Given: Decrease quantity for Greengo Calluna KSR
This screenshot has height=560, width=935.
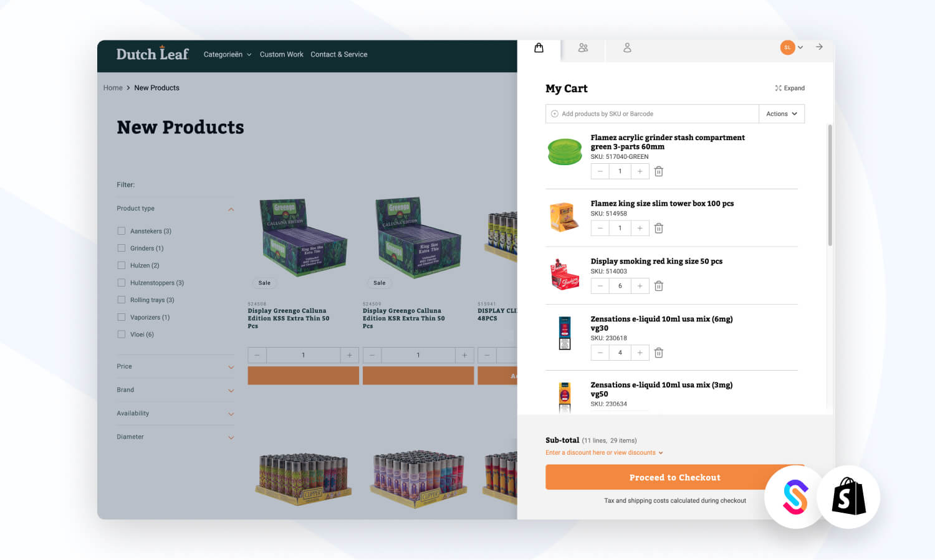Looking at the screenshot, I should coord(372,355).
